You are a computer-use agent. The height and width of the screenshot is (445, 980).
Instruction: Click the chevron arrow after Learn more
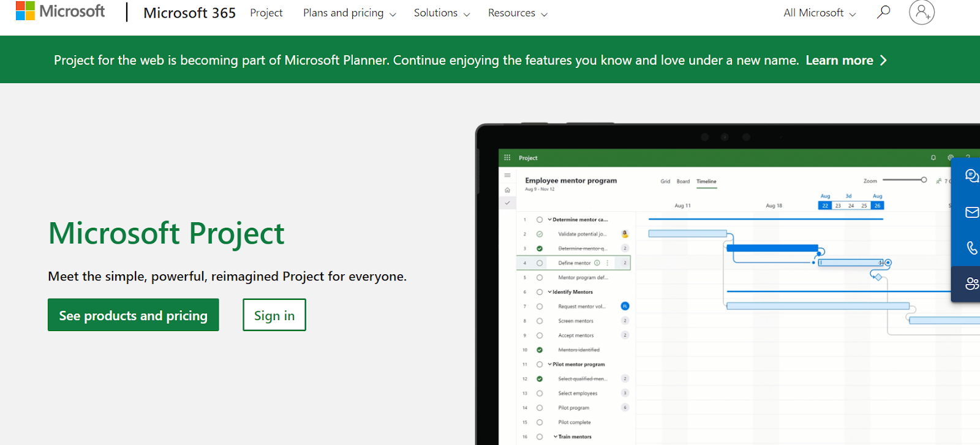coord(883,60)
